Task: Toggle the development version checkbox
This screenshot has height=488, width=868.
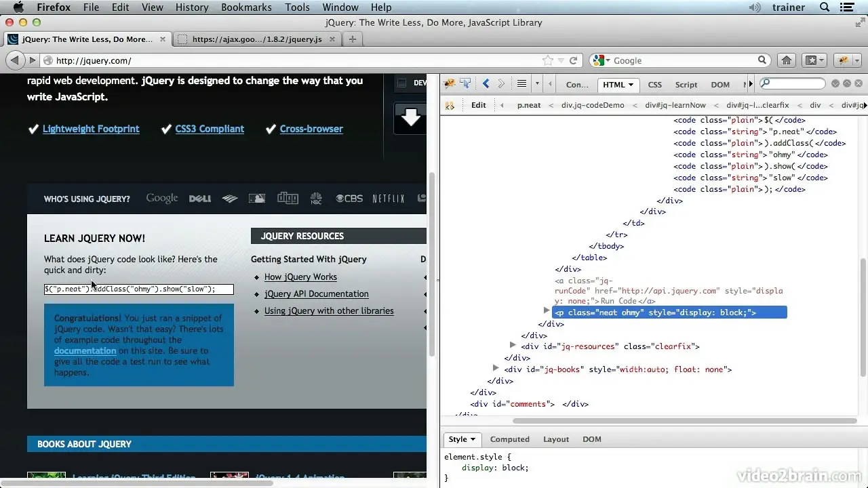Action: pyautogui.click(x=401, y=83)
